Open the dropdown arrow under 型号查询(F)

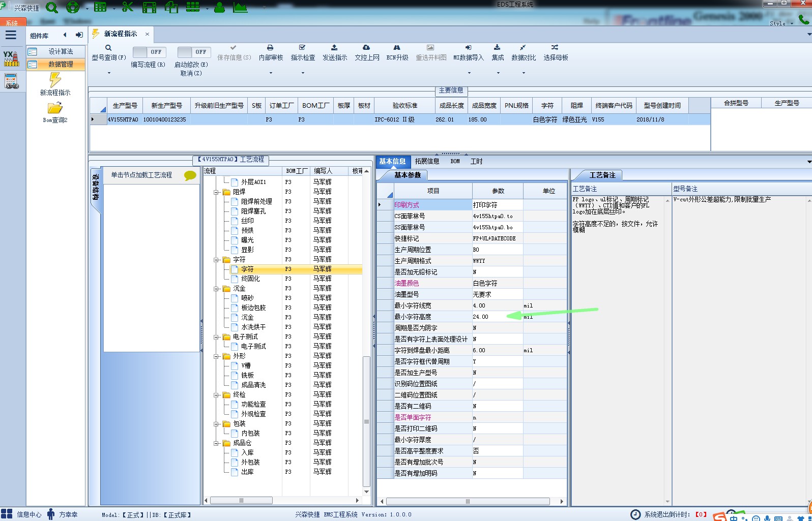tap(109, 73)
